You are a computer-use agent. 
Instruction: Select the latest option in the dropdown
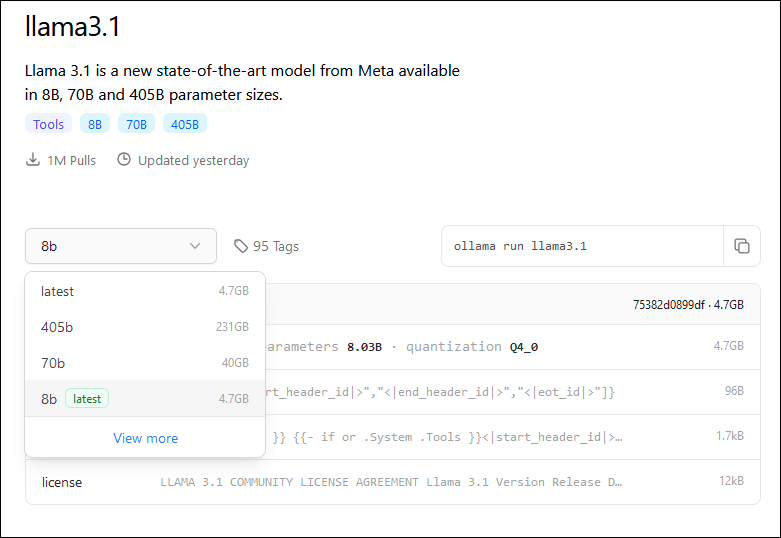pos(145,291)
